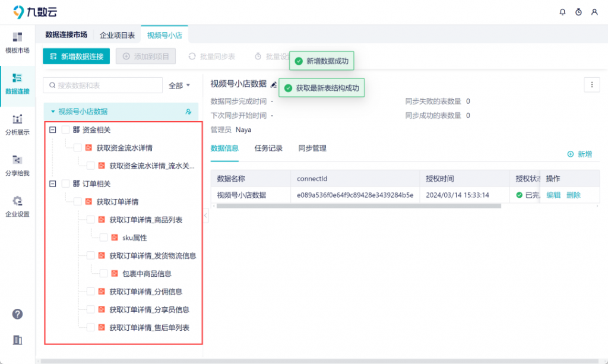The height and width of the screenshot is (364, 608).
Task: Open the 全部 filter dropdown
Action: tap(179, 86)
